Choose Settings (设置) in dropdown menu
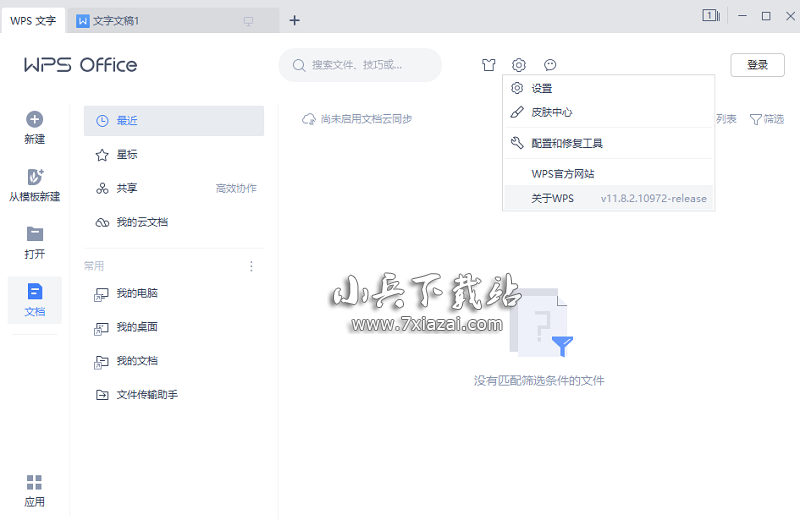Viewport: 800px width, 531px height. 609,88
